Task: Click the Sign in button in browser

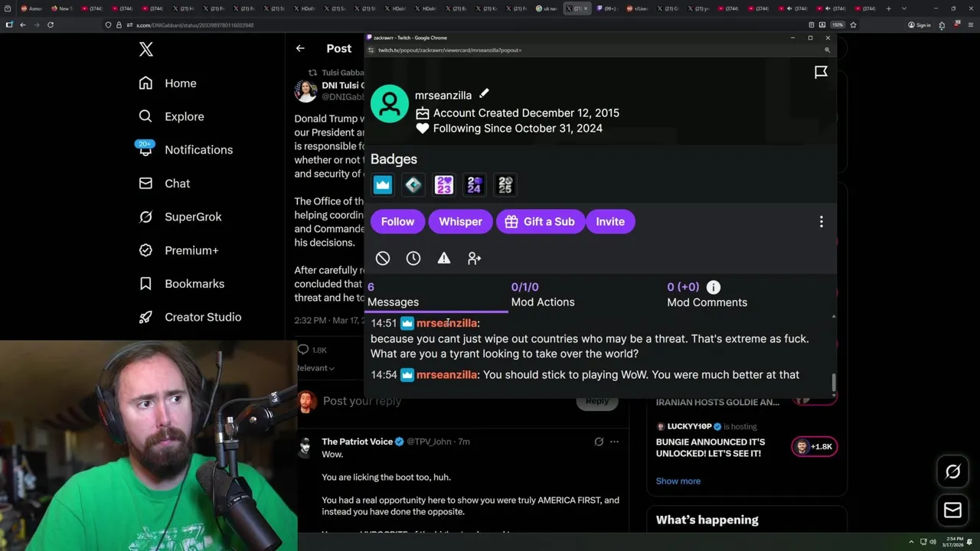Action: 919,24
